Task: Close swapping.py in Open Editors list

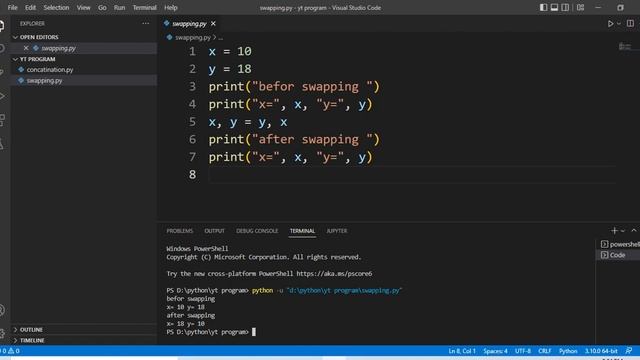Action: 26,48
